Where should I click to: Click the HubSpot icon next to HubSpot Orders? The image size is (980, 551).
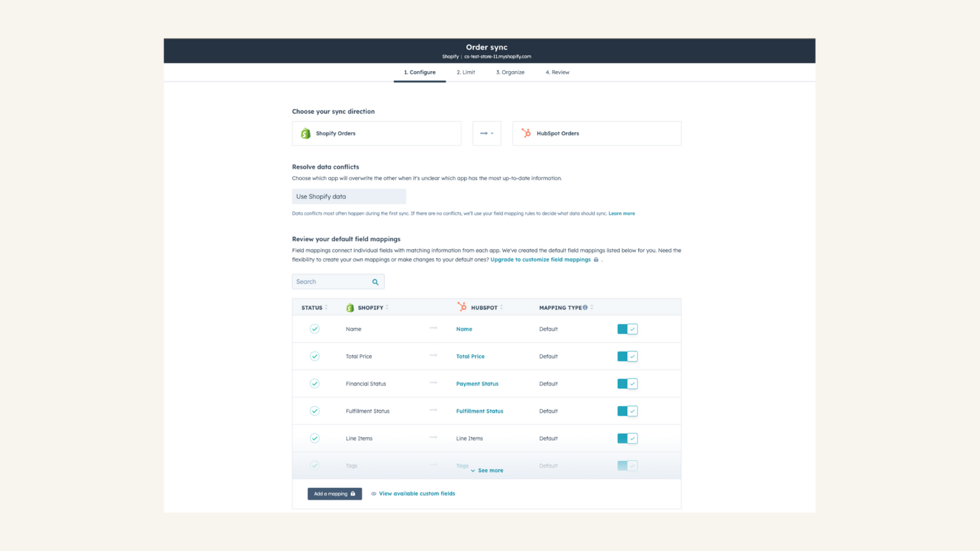[x=526, y=133]
